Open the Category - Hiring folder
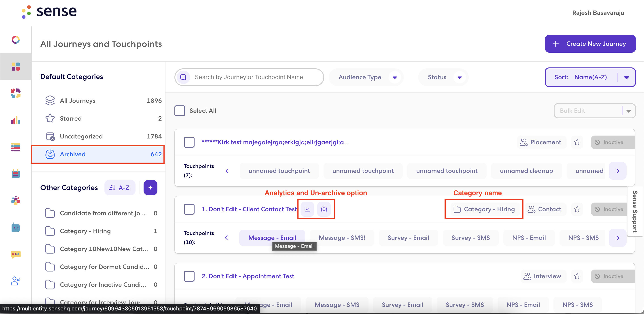 tap(101, 231)
